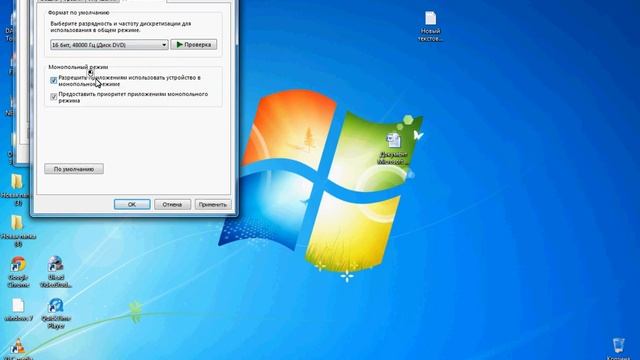Toggle 'Предоставить приоритет приложениям монопольного режима' checkbox
This screenshot has width=640, height=360.
(53, 97)
